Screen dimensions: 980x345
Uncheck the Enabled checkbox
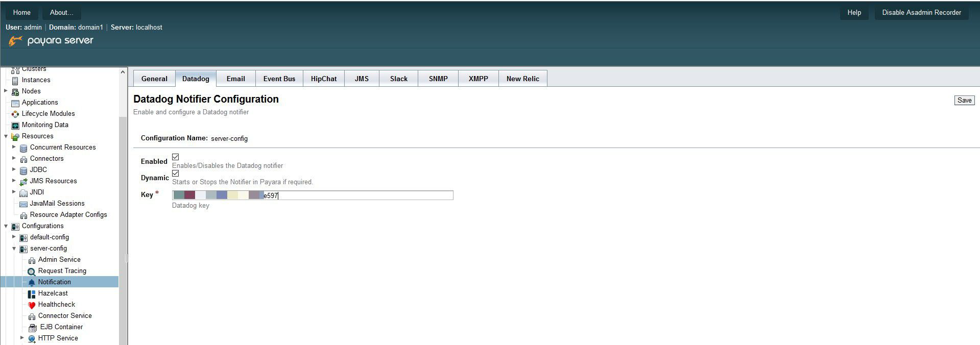pyautogui.click(x=176, y=157)
